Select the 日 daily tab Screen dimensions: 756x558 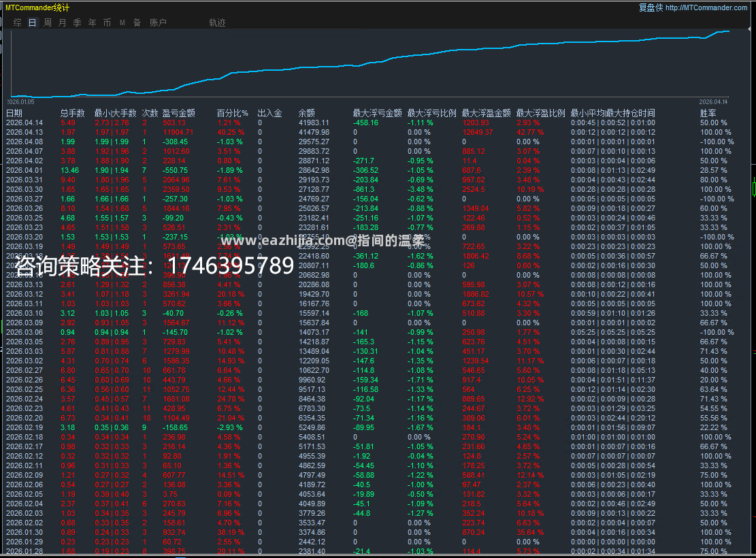click(x=32, y=22)
